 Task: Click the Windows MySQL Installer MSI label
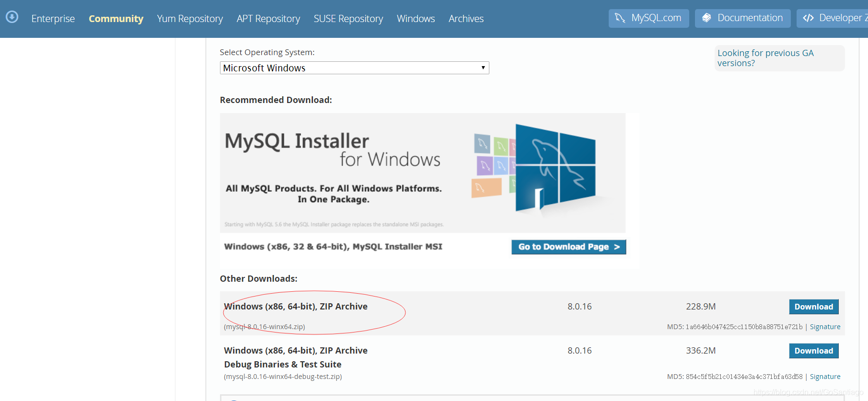click(333, 247)
